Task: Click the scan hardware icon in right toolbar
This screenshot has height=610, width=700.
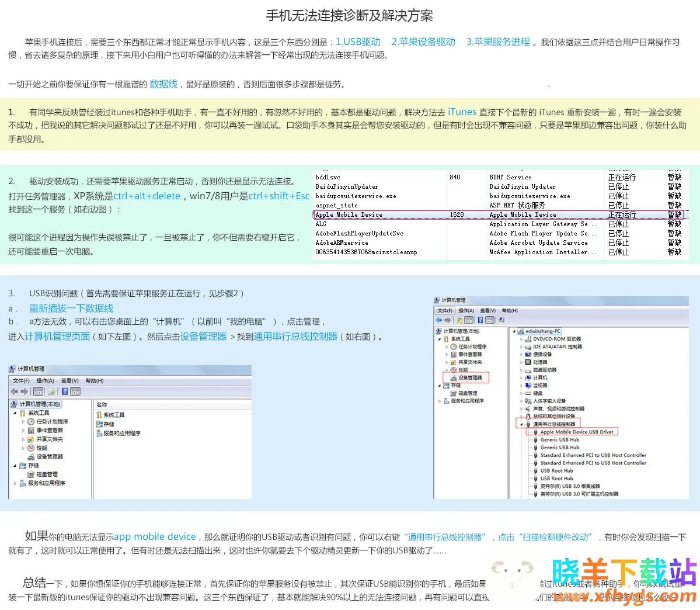Action: point(500,320)
